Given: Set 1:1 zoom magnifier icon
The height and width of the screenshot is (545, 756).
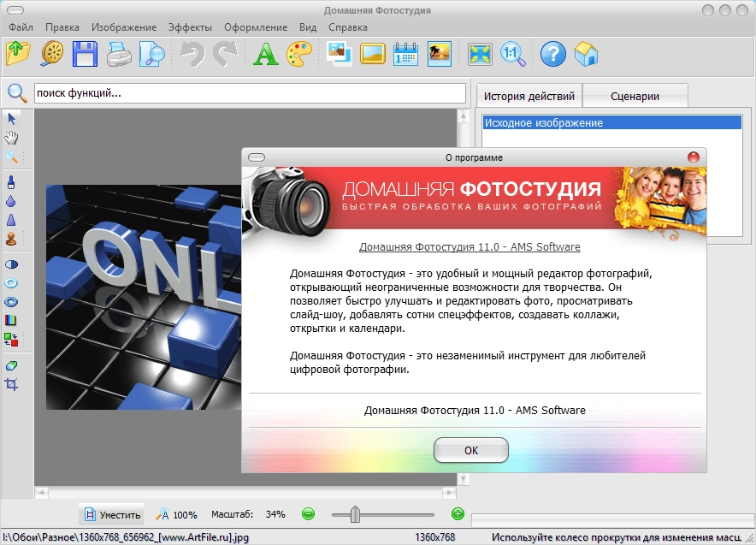Looking at the screenshot, I should point(513,54).
